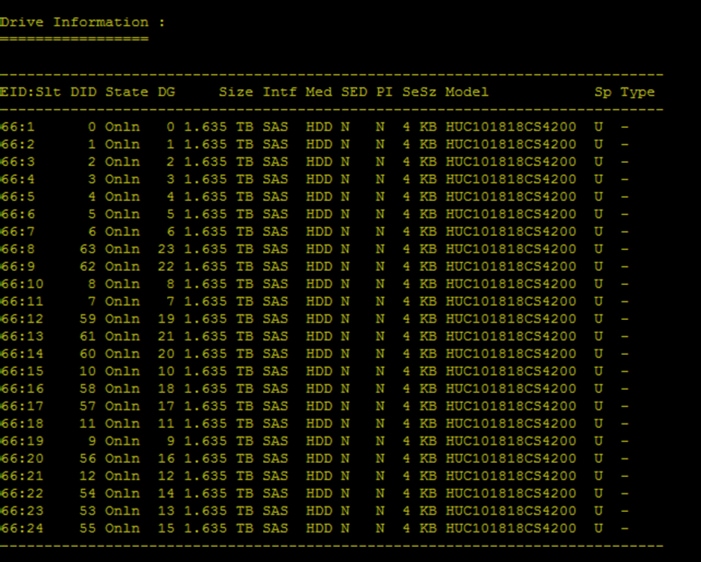Click the 'Size' column header
The image size is (701, 562).
pos(236,92)
